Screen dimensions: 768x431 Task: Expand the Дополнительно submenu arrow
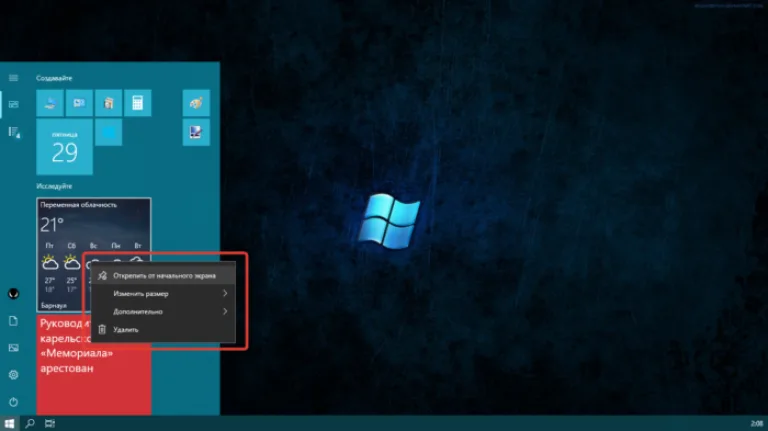(x=225, y=311)
